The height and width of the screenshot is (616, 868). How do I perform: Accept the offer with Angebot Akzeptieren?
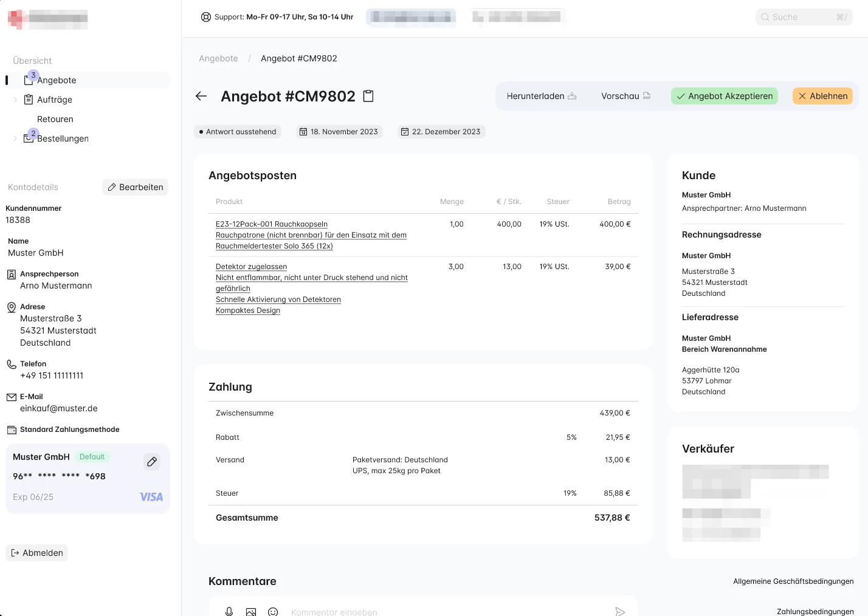pyautogui.click(x=725, y=96)
